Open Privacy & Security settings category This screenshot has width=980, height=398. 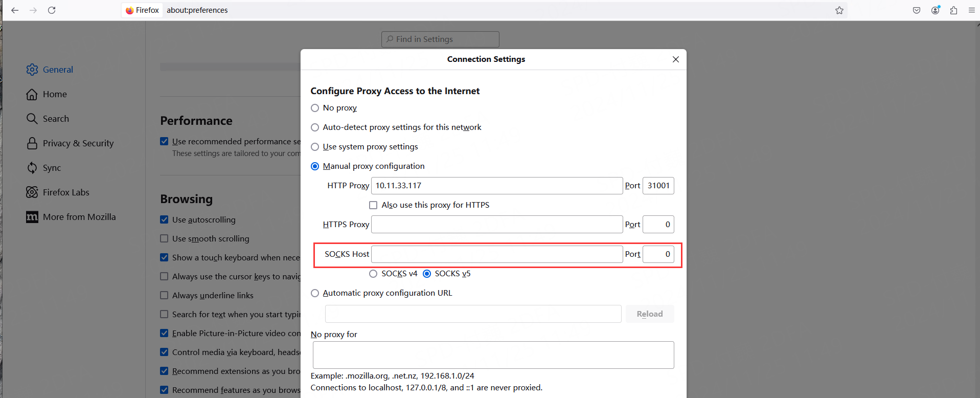click(78, 143)
